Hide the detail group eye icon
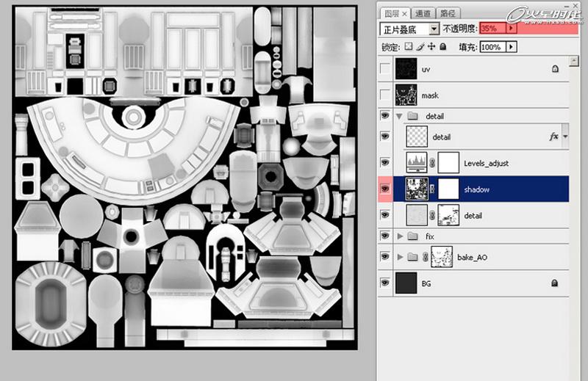588x381 pixels. (384, 116)
